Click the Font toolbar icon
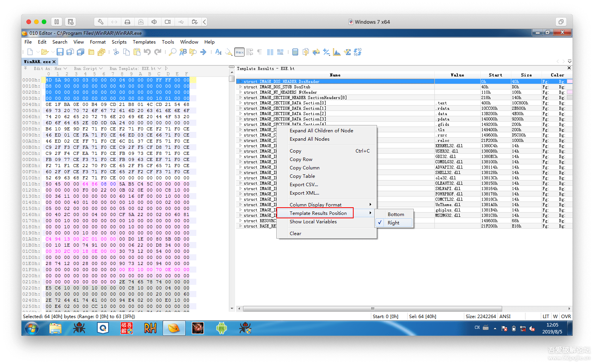The height and width of the screenshot is (364, 594). (x=218, y=52)
